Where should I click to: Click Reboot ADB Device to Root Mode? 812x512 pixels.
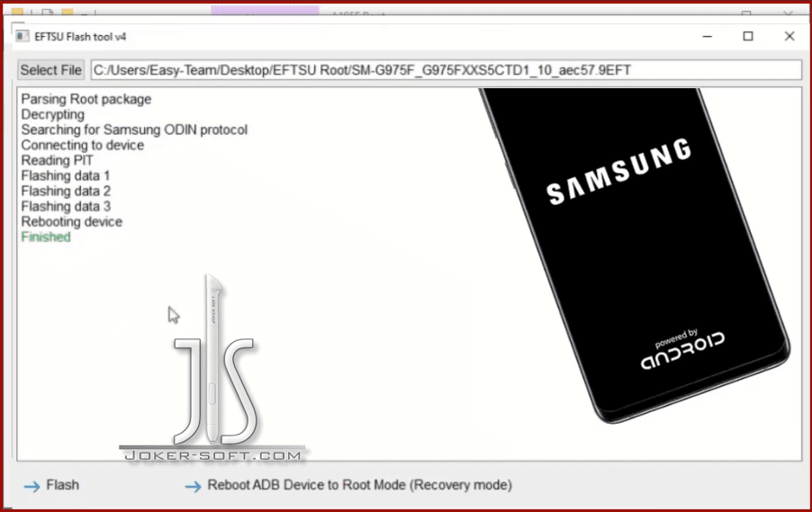click(359, 485)
